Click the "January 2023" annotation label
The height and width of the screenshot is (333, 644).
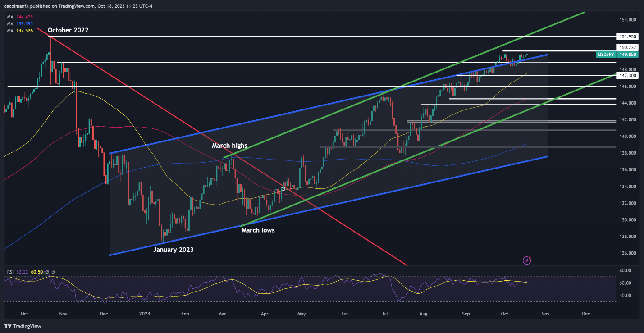pyautogui.click(x=173, y=249)
